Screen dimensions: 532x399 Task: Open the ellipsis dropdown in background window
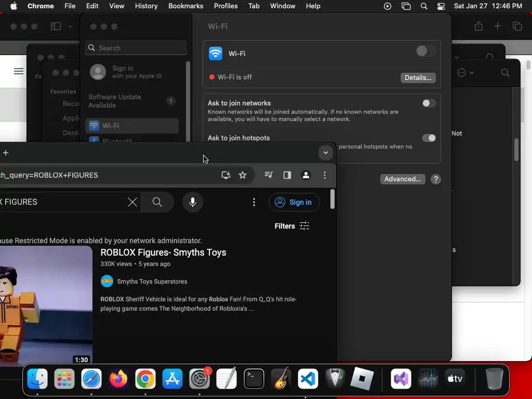[465, 73]
